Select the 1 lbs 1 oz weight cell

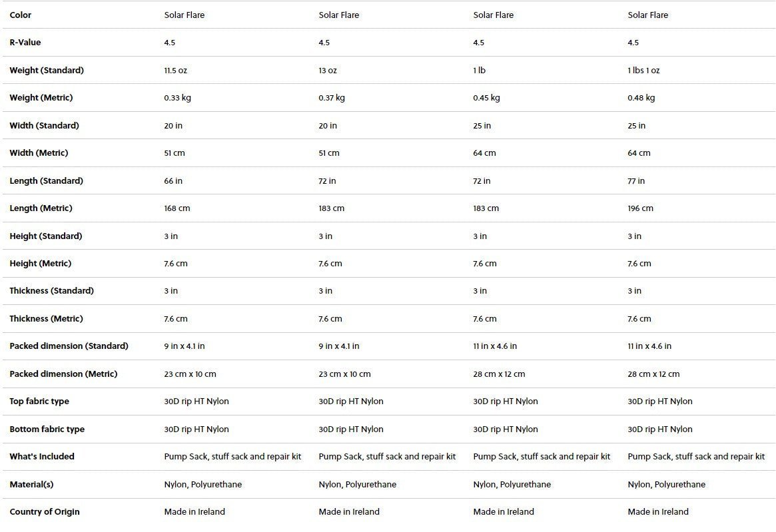(643, 71)
